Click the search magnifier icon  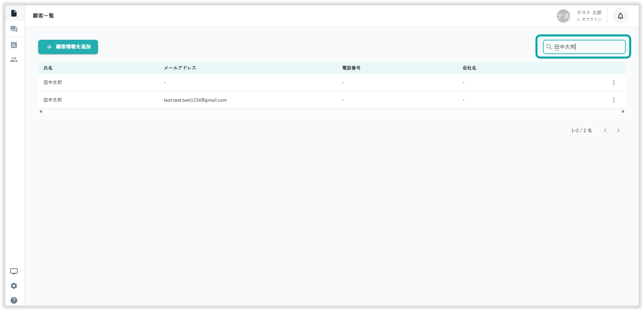point(549,47)
